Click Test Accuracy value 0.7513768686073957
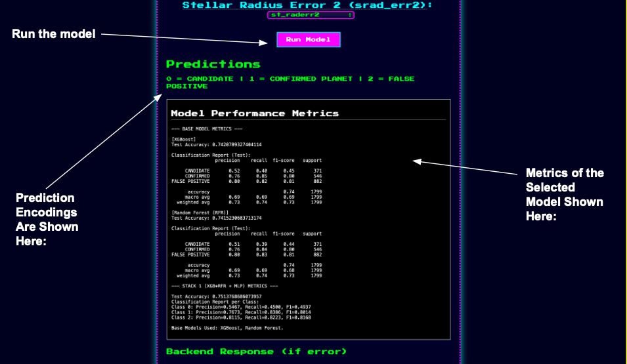This screenshot has width=627, height=364. (x=237, y=296)
